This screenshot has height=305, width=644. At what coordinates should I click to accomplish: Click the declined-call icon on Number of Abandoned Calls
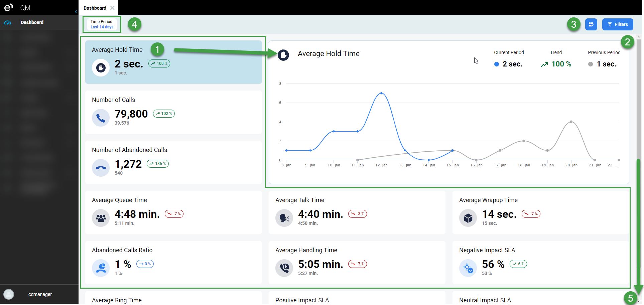(x=101, y=168)
